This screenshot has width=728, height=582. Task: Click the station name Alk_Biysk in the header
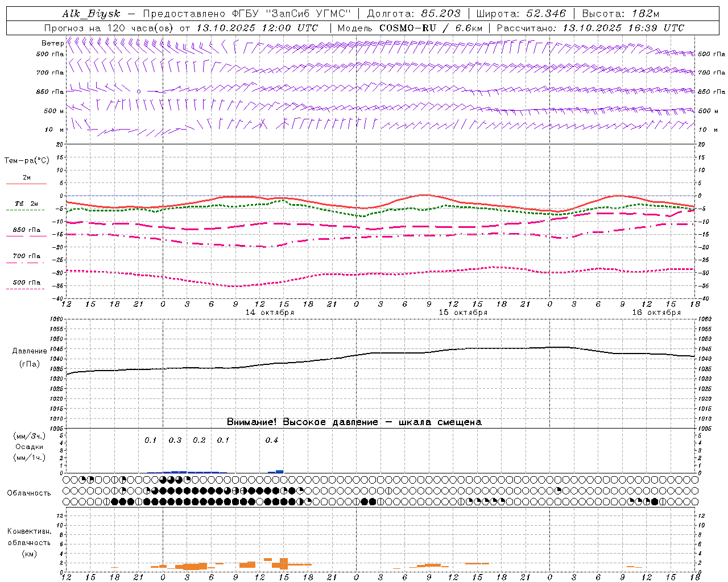coord(91,14)
